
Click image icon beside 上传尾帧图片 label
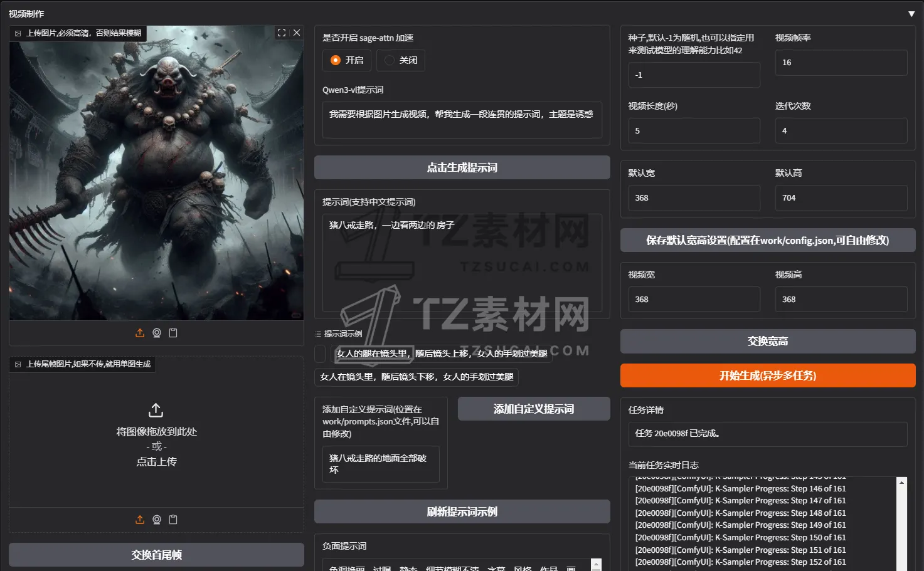[x=18, y=364]
